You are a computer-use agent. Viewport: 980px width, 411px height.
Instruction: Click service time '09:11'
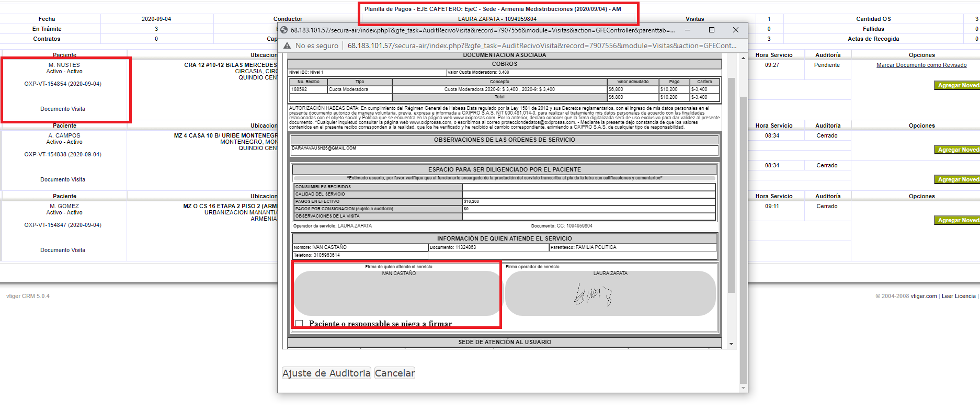[772, 206]
